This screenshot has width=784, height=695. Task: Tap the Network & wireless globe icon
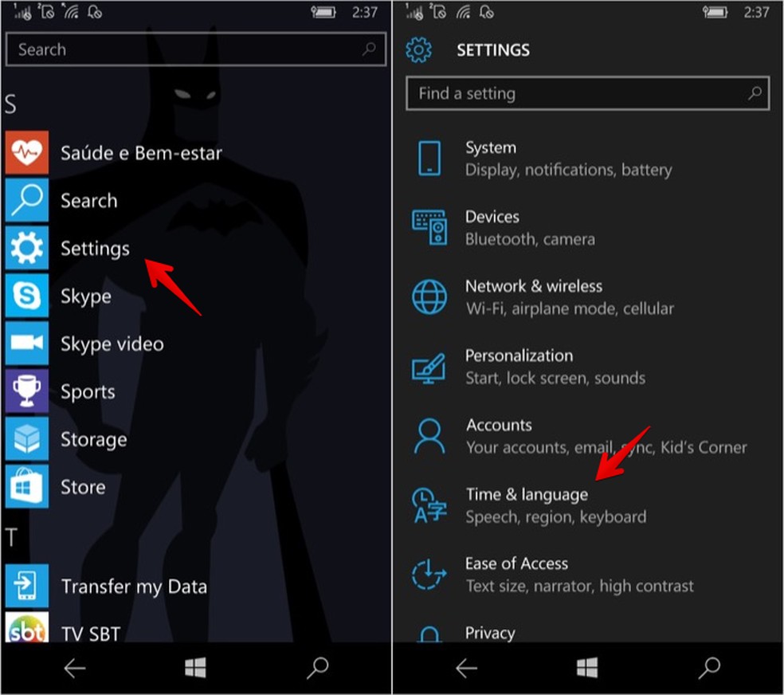click(429, 297)
